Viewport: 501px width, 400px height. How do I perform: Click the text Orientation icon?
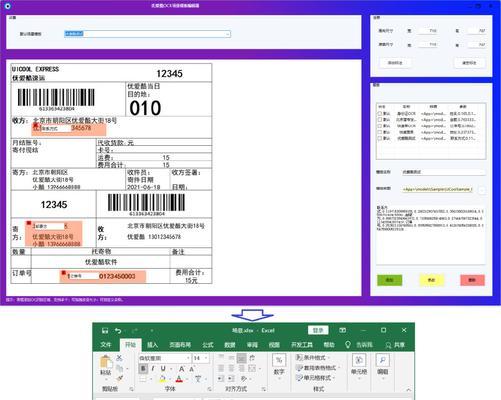pyautogui.click(x=244, y=379)
